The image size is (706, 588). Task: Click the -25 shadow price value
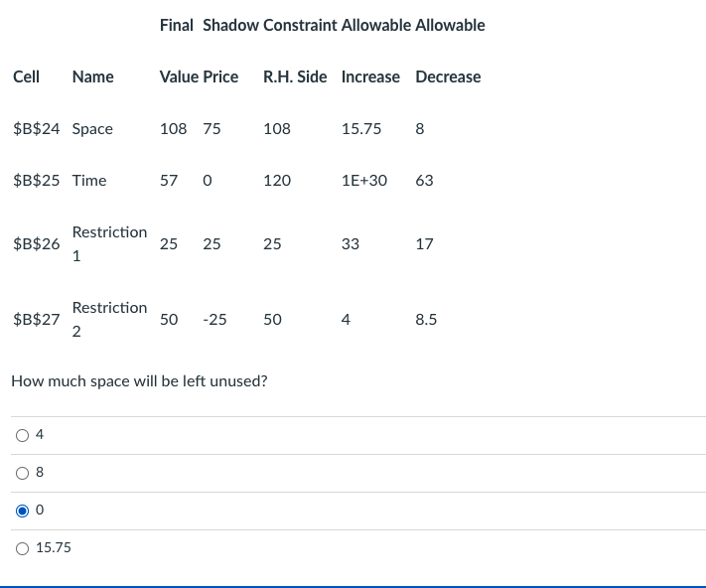point(213,319)
